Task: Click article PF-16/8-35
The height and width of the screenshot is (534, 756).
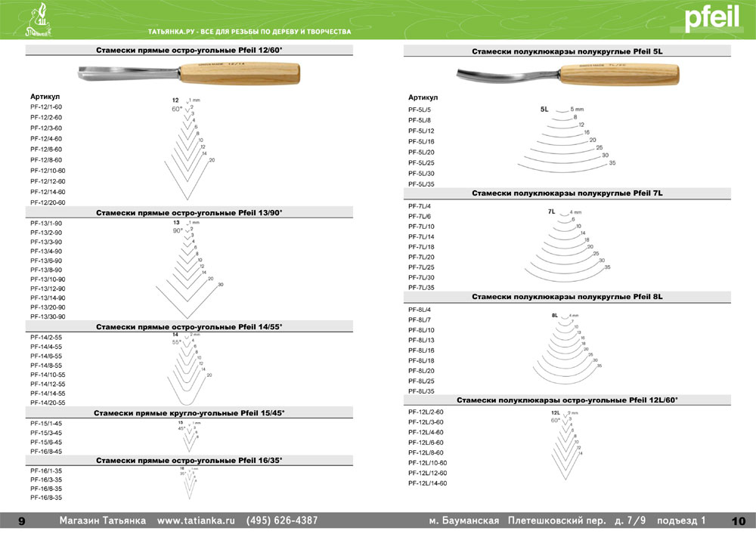Action: (x=46, y=498)
